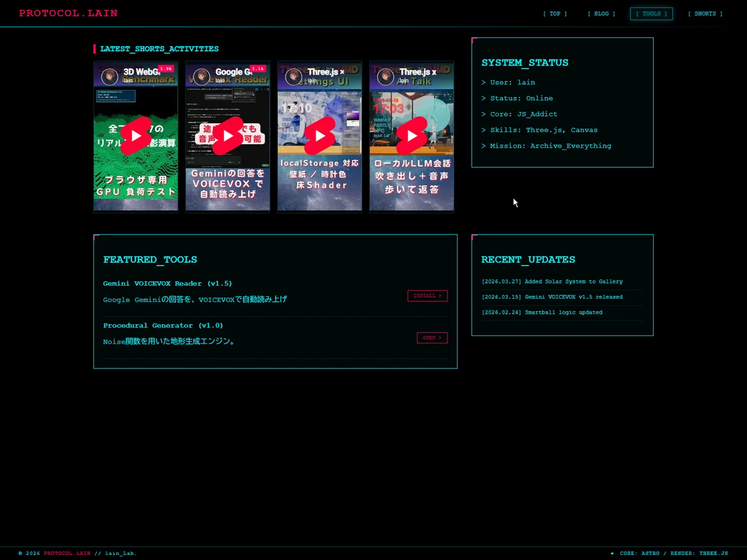Viewport: 747px width, 560px height.
Task: Switch to the SHORTS page
Action: (705, 14)
